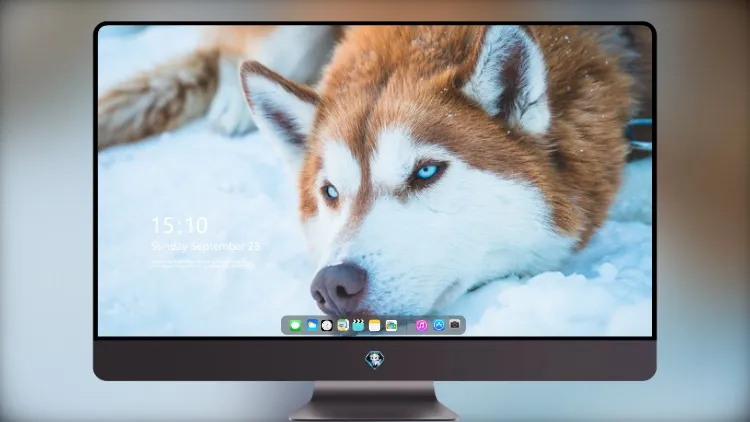Click the Sunday September 28 date text
The width and height of the screenshot is (750, 422).
[206, 246]
